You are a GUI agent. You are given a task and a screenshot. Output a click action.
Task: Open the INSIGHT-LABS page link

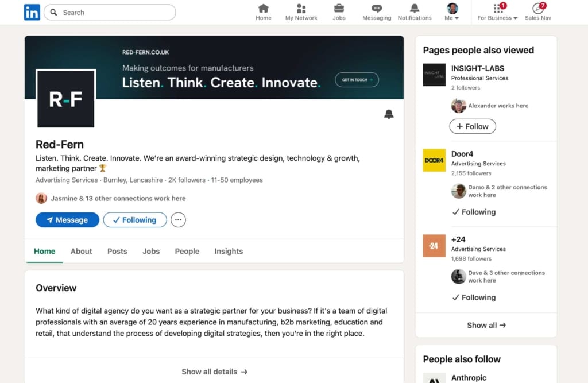[477, 68]
